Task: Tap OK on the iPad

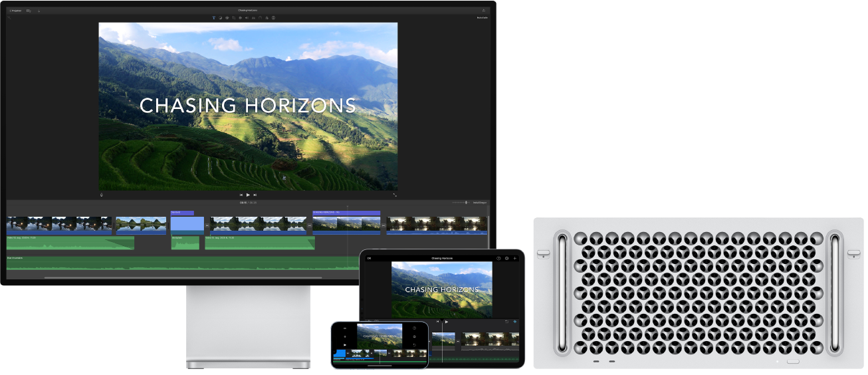Action: click(x=369, y=258)
